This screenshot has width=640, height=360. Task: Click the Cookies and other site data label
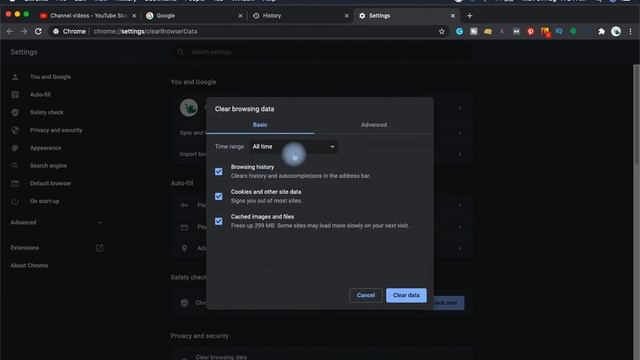click(266, 192)
